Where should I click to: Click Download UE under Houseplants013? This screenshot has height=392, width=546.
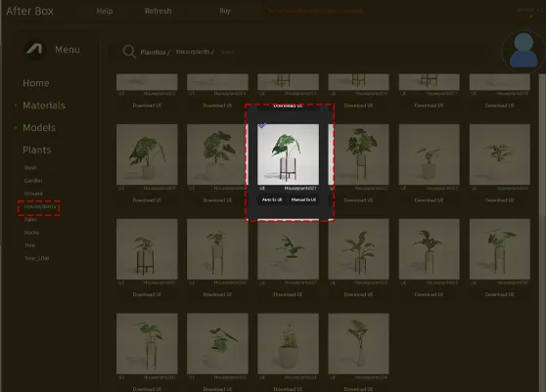(x=147, y=106)
